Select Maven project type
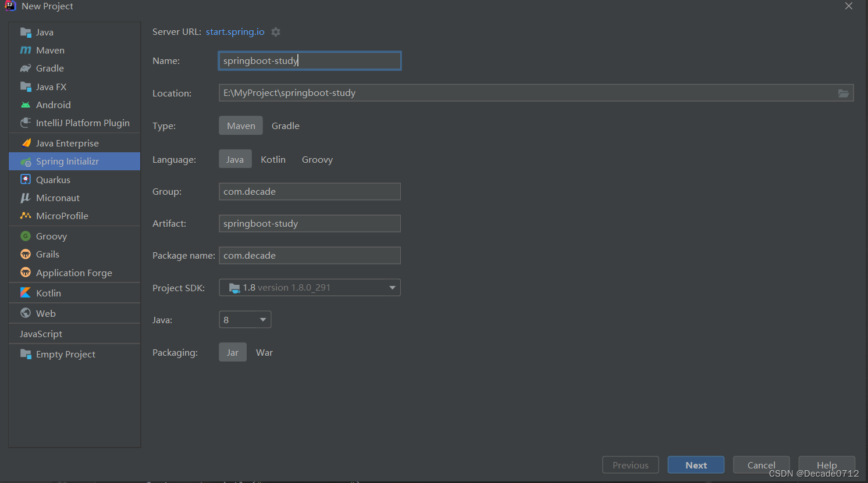The height and width of the screenshot is (483, 868). coord(241,126)
